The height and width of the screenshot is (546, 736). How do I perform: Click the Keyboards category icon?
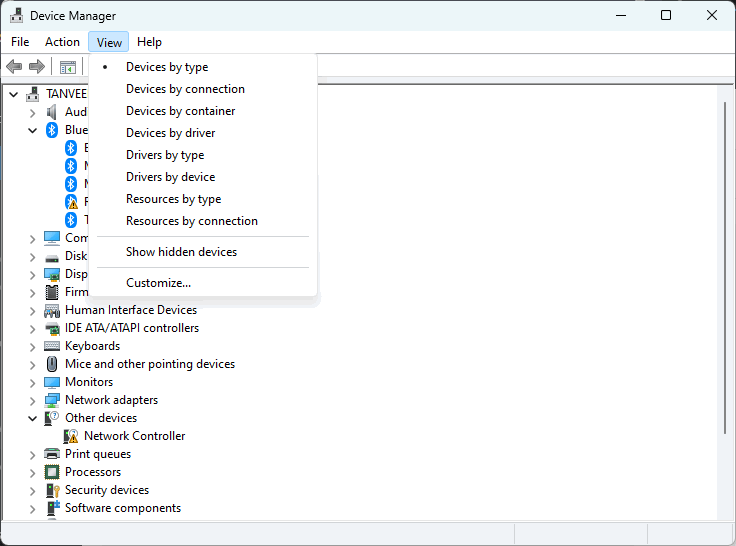pos(52,346)
